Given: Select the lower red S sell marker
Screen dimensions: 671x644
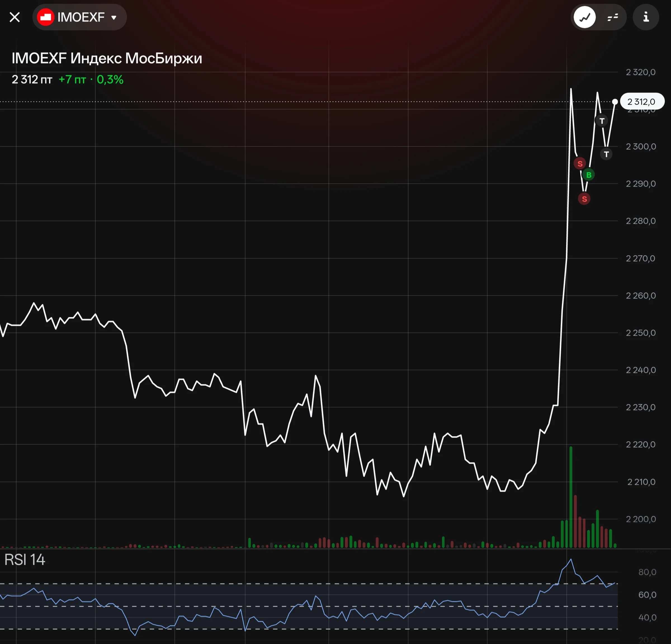Looking at the screenshot, I should click(584, 199).
